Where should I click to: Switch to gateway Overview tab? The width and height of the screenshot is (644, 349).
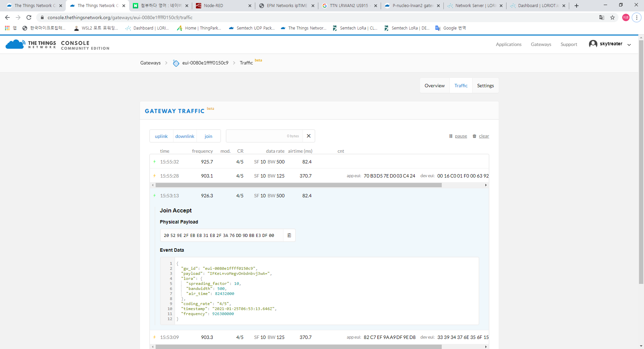coord(434,86)
